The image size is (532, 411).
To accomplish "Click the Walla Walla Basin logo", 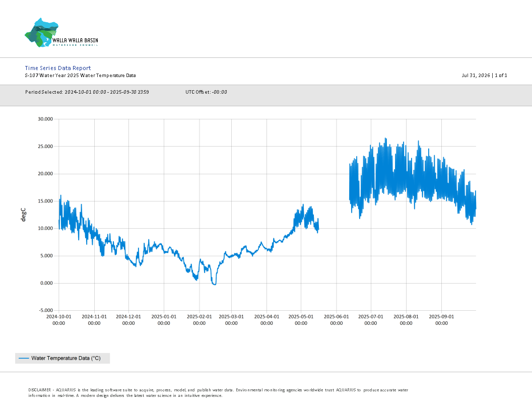I will click(x=61, y=33).
